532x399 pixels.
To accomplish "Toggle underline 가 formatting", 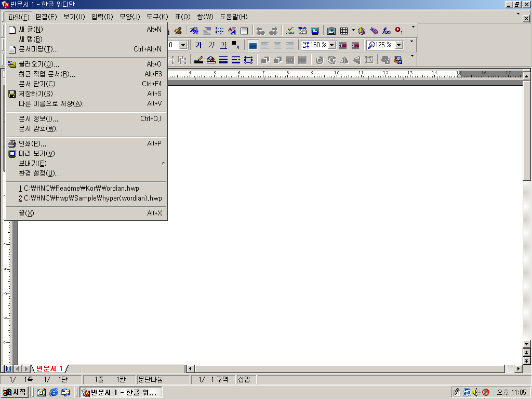I will pyautogui.click(x=223, y=45).
